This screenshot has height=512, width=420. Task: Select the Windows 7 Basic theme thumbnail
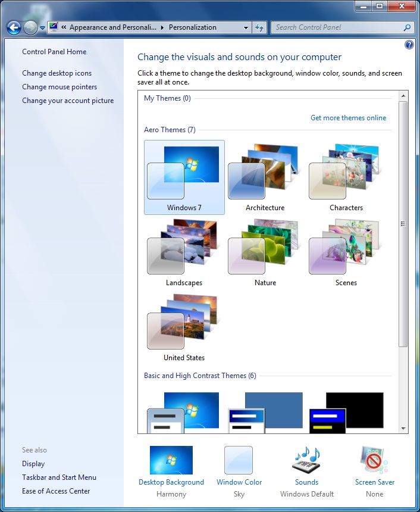pos(183,413)
